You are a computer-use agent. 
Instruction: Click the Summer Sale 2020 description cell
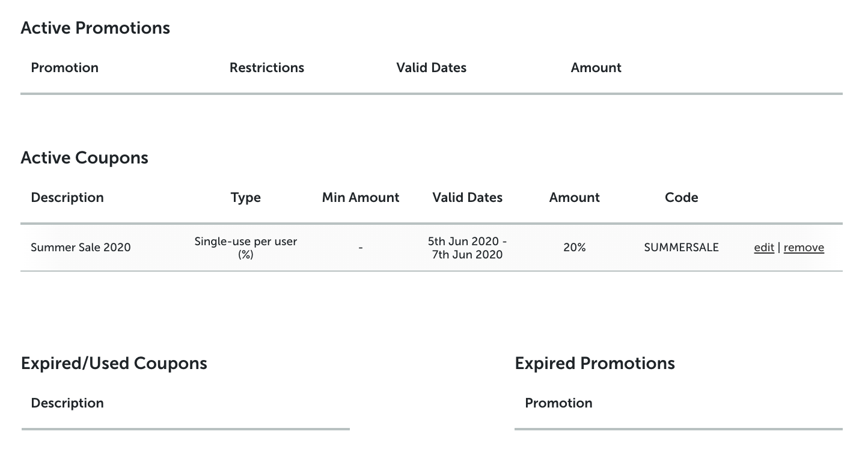pyautogui.click(x=81, y=248)
